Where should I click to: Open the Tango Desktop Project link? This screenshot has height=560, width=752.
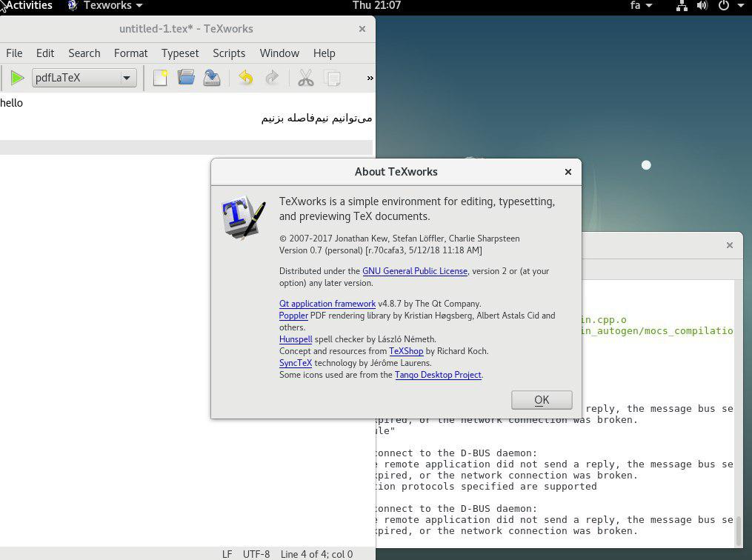point(438,375)
